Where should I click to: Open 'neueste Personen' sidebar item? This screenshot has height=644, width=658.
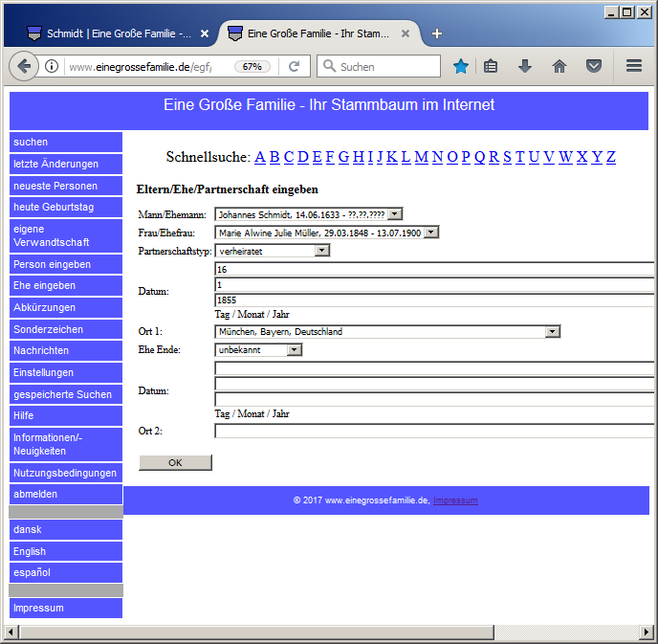tap(66, 186)
